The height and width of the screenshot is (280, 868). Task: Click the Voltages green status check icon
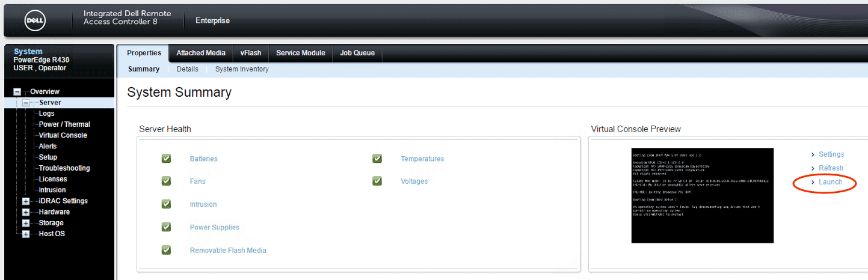click(377, 181)
